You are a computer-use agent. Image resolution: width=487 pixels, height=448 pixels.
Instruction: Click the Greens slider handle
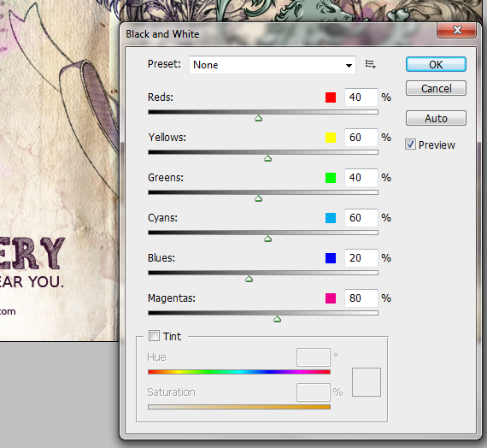(x=258, y=198)
